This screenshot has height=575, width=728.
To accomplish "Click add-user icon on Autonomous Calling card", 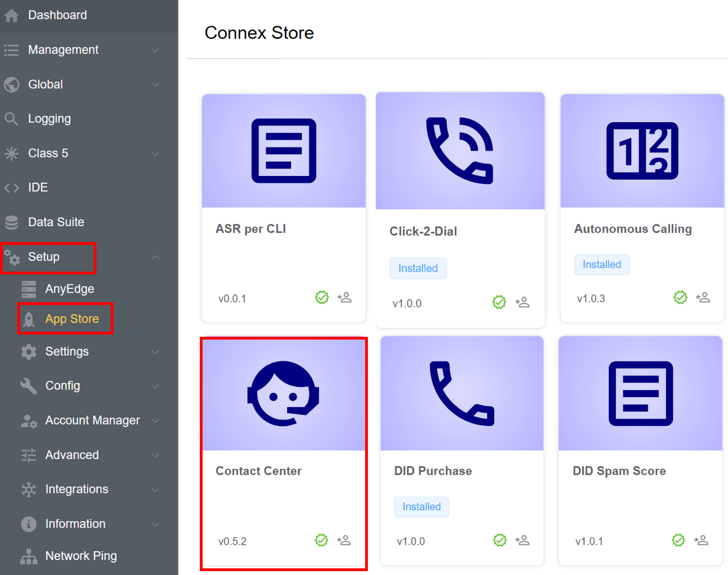I will [x=703, y=298].
